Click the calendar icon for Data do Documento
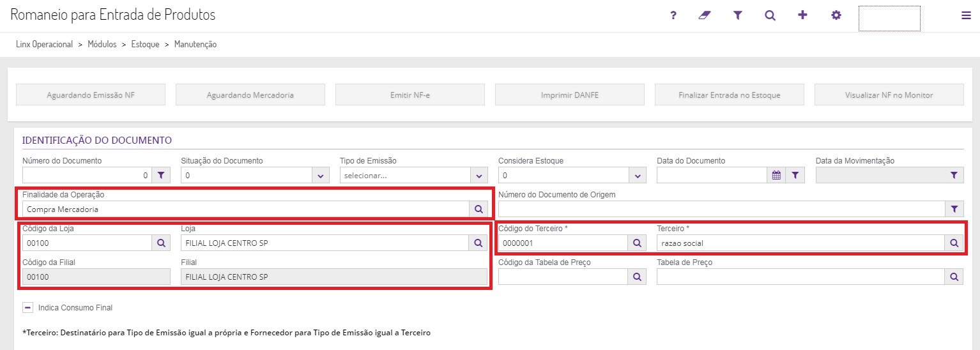This screenshot has height=350, width=980. tap(776, 175)
